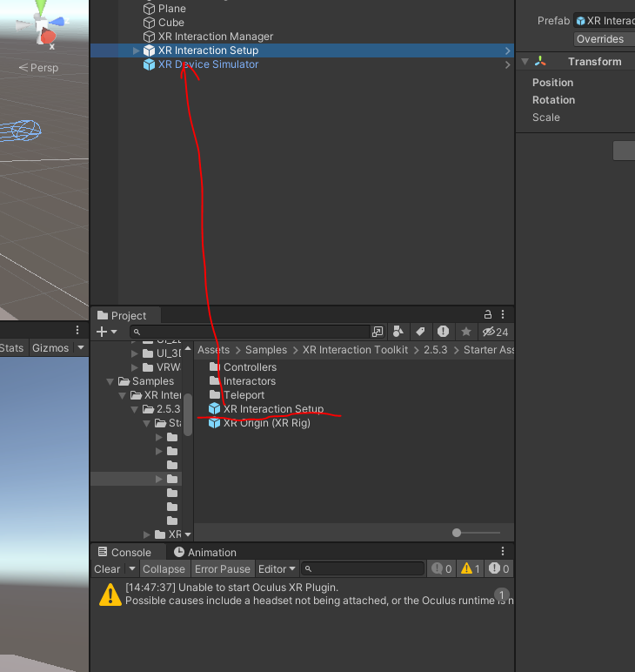Clear the Console log
635x672 pixels.
(107, 569)
